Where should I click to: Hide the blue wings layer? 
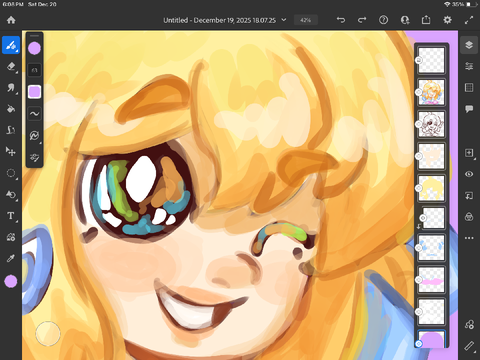pyautogui.click(x=419, y=248)
